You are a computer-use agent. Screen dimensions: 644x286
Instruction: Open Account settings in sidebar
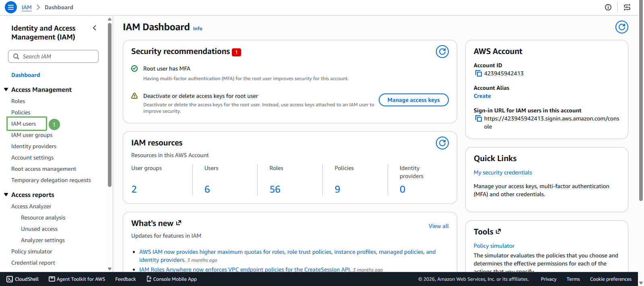coord(32,158)
